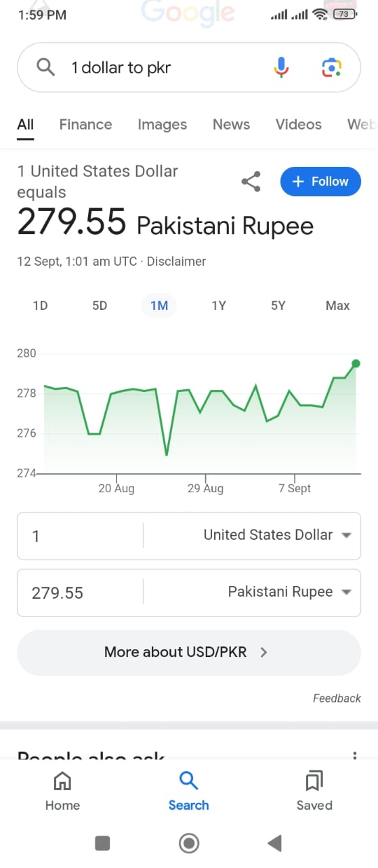This screenshot has height=868, width=378.
Task: Tap the microphone voice search icon
Action: [282, 67]
